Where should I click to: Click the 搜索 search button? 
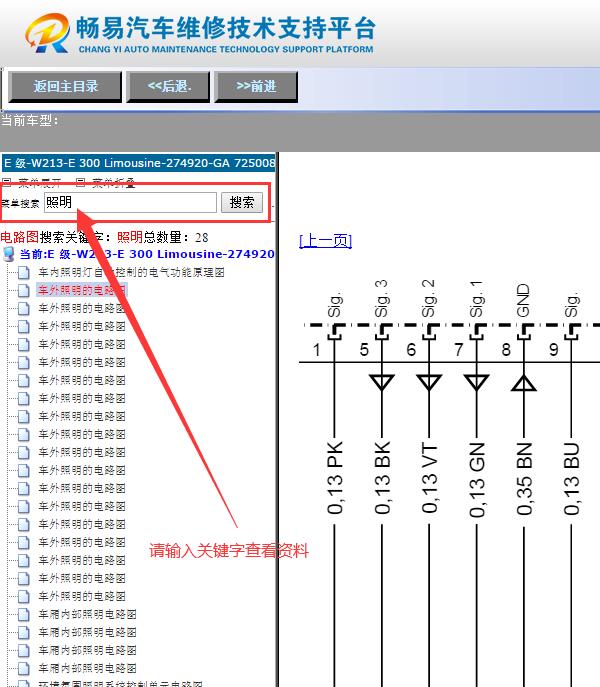tap(242, 202)
